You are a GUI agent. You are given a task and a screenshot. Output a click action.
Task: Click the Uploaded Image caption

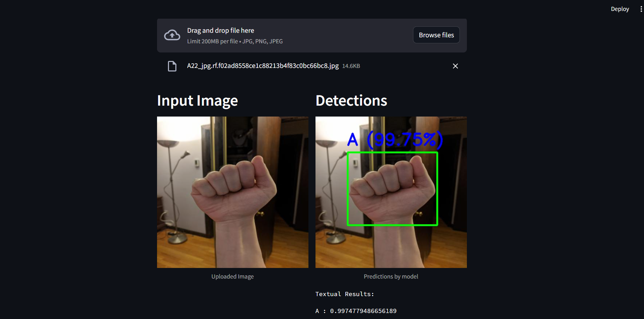pyautogui.click(x=232, y=276)
